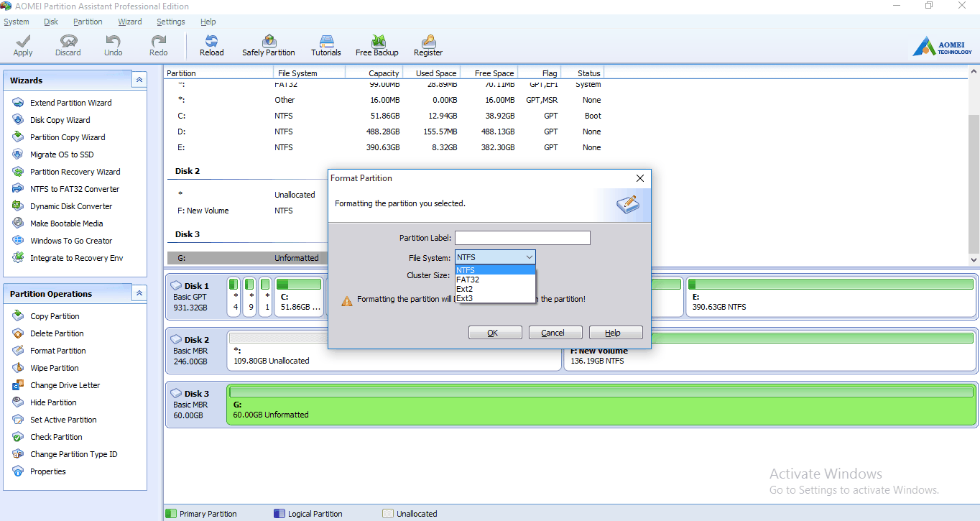Screen dimensions: 980x521
Task: Select Copy Partition operation
Action: tap(46, 316)
